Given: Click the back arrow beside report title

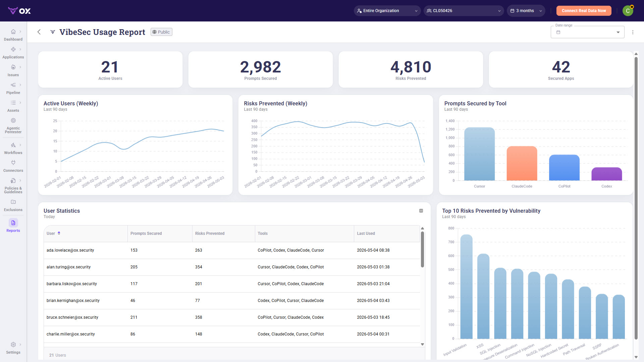Looking at the screenshot, I should pos(39,32).
